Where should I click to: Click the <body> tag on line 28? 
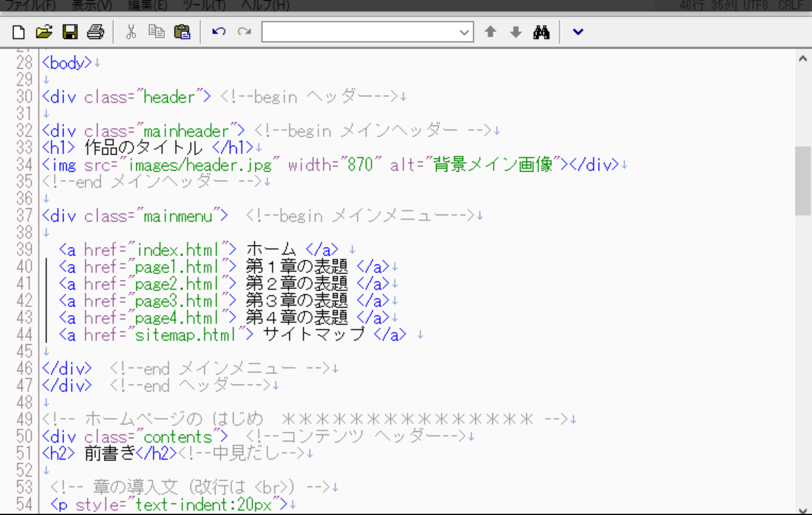pos(67,63)
